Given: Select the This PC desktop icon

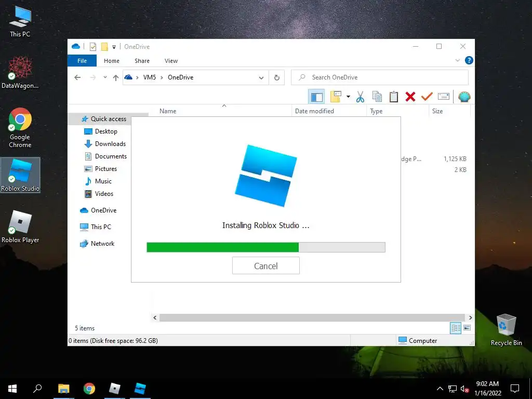Looking at the screenshot, I should [20, 21].
